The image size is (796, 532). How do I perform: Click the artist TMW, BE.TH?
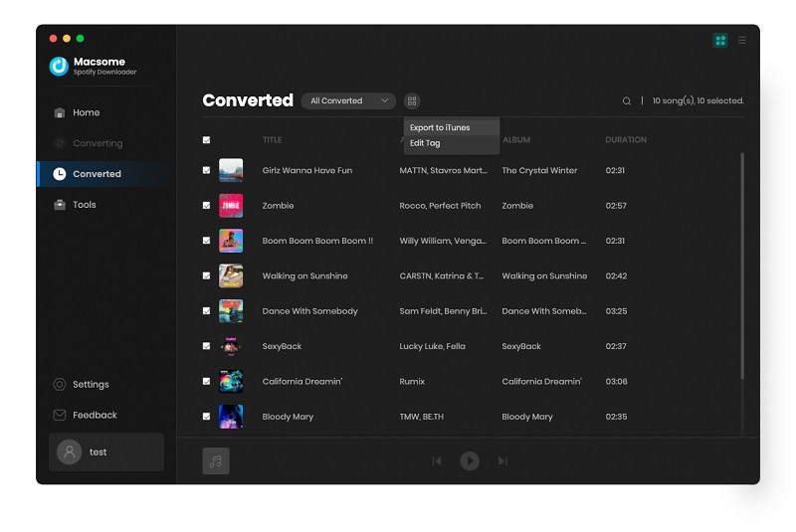421,417
